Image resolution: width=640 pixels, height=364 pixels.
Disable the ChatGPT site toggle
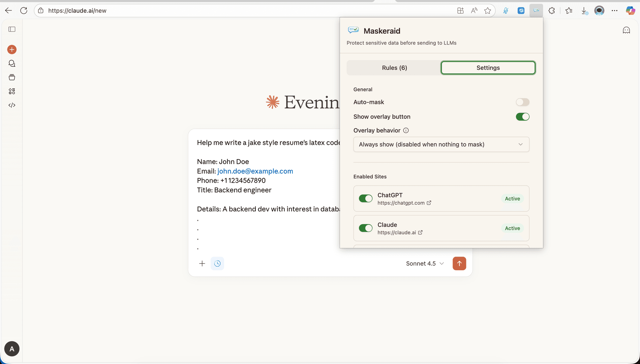pyautogui.click(x=365, y=199)
